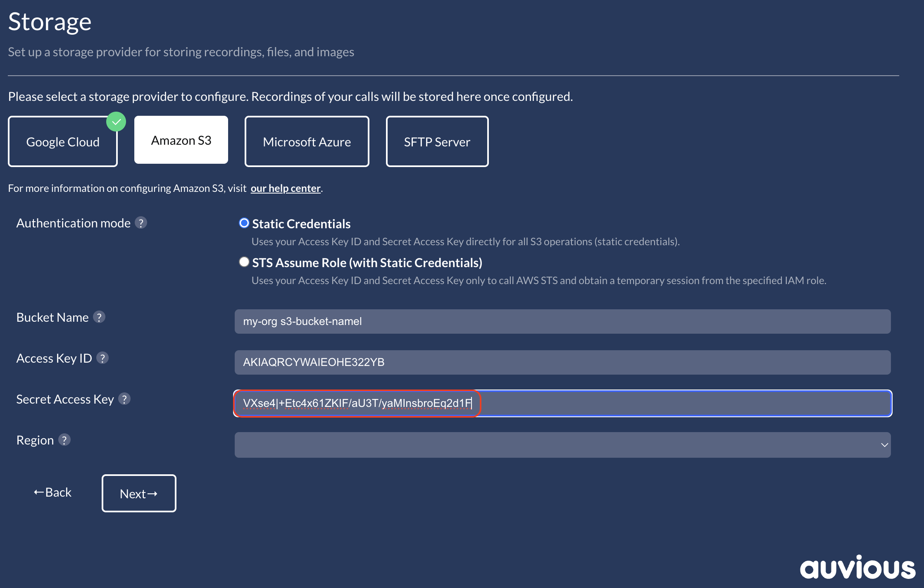Open the help tooltip next to Region
Viewport: 924px width, 588px height.
point(64,440)
